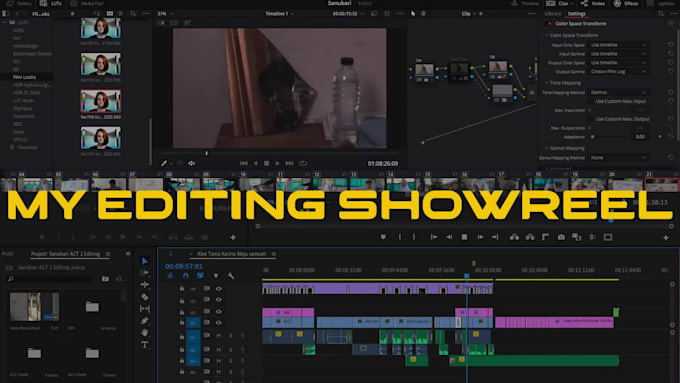Select the Pen tool in Premiere
680x383 pixels.
145,321
